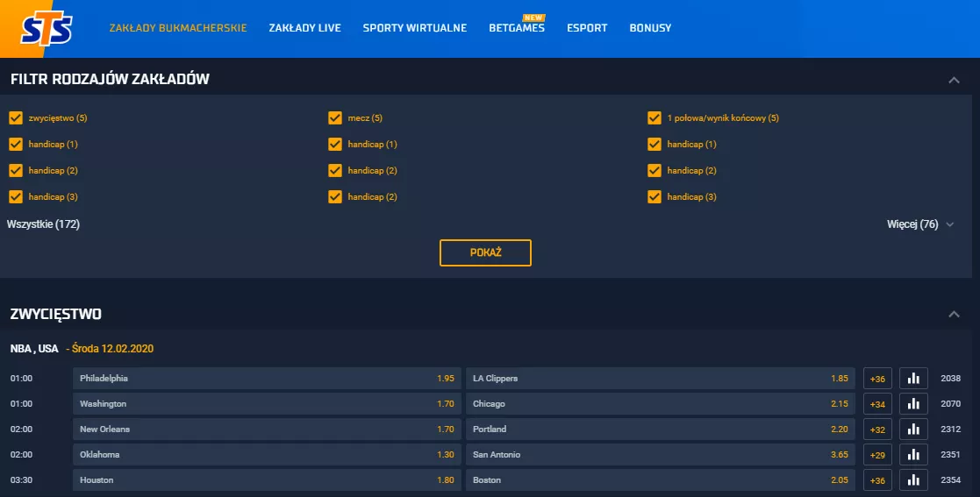View stats chart for Oklahoma vs San Antonio
This screenshot has width=980, height=497.
pos(913,455)
